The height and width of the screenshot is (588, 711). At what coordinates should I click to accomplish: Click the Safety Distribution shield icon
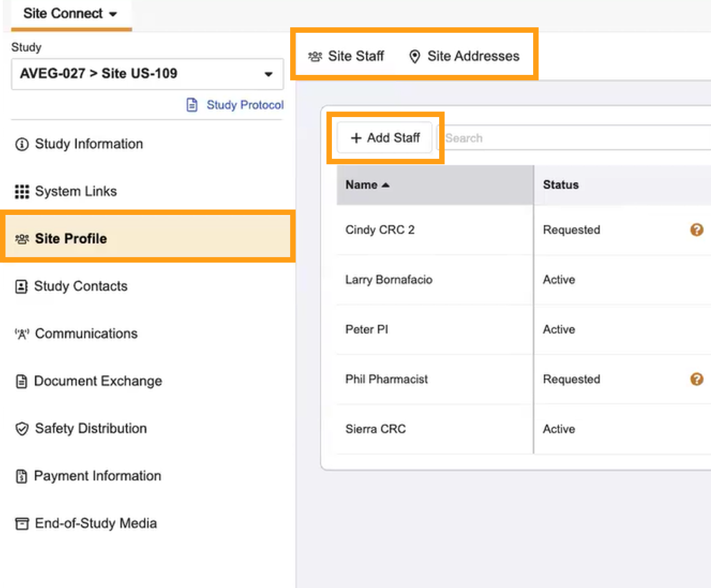click(22, 429)
